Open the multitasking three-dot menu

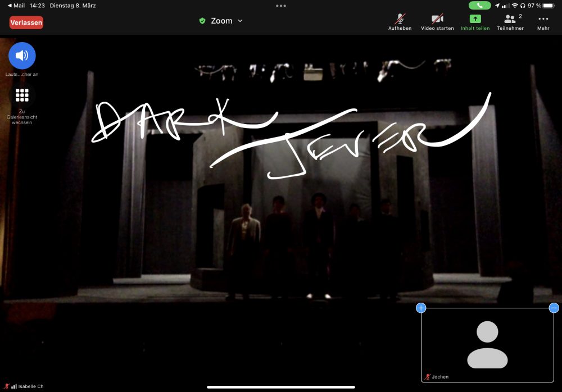pos(281,6)
